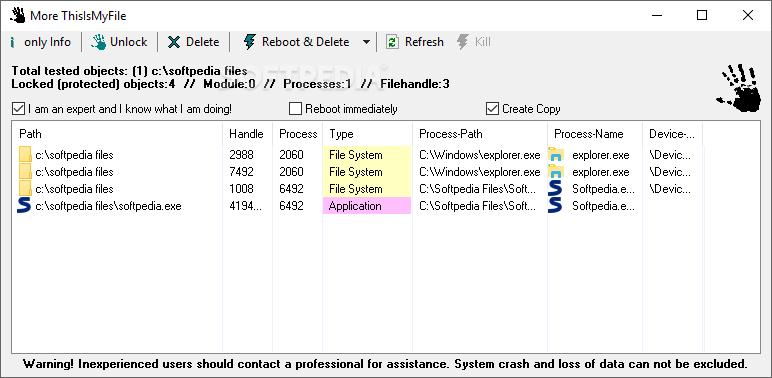Click process ID 2060 in handle 7492 row
Image resolution: width=772 pixels, height=378 pixels.
[291, 172]
